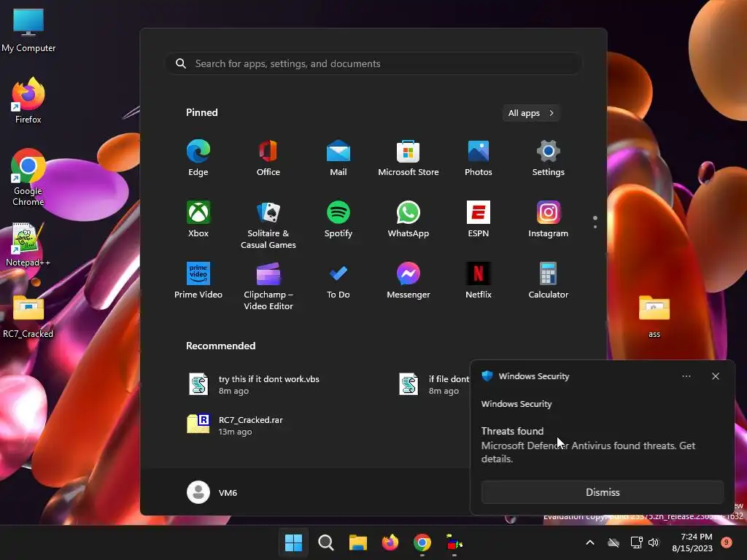Launch Spotify
Viewport: 747px width, 560px height.
click(x=338, y=219)
